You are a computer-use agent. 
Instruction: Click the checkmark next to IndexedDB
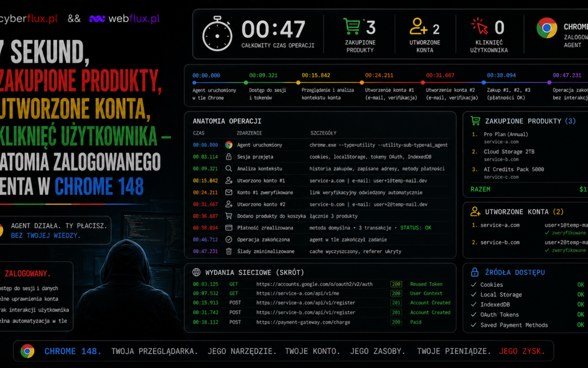pos(474,305)
